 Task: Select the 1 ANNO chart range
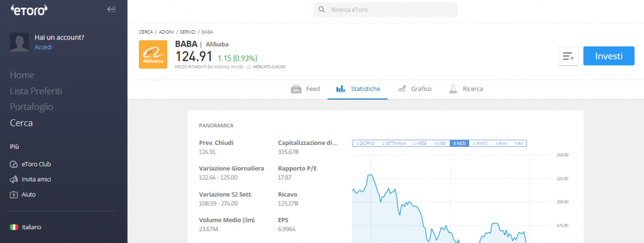[x=480, y=143]
